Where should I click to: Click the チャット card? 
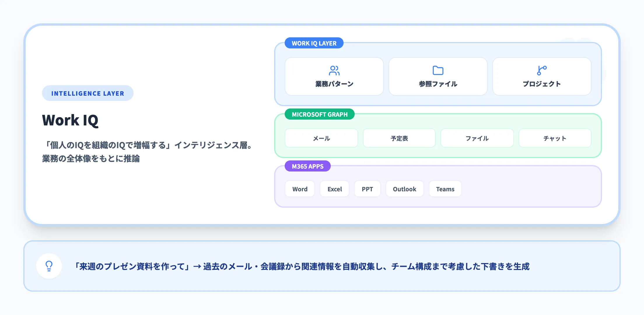pyautogui.click(x=555, y=138)
